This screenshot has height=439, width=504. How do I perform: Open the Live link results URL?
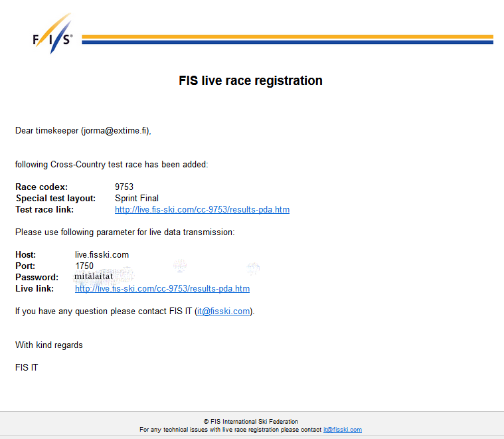click(x=162, y=289)
